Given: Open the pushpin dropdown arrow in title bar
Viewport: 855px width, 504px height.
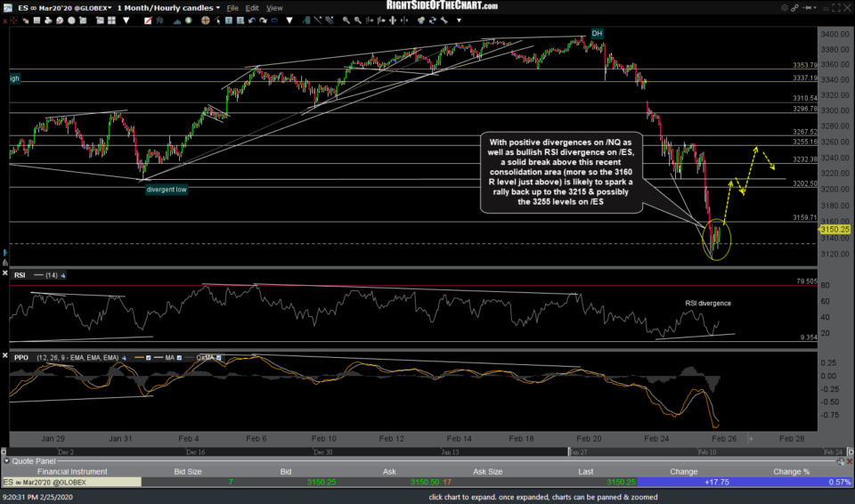Looking at the screenshot, I should click(817, 8).
